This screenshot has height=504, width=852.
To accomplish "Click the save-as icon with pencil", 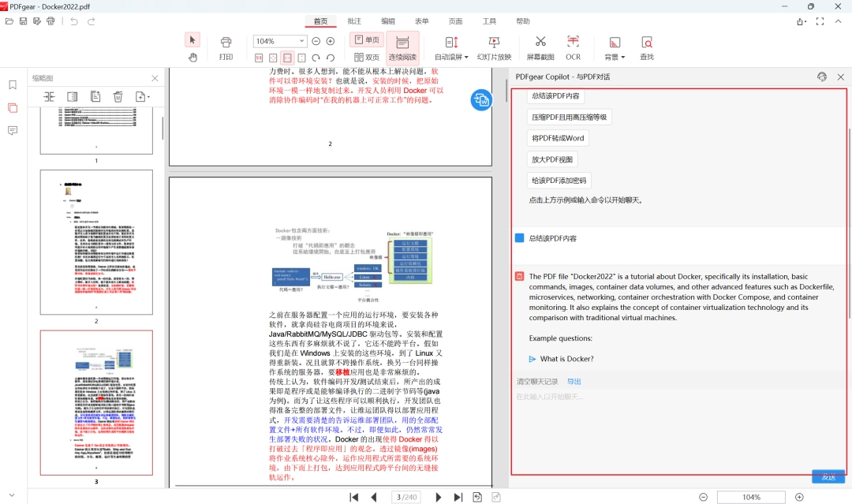I will point(37,21).
